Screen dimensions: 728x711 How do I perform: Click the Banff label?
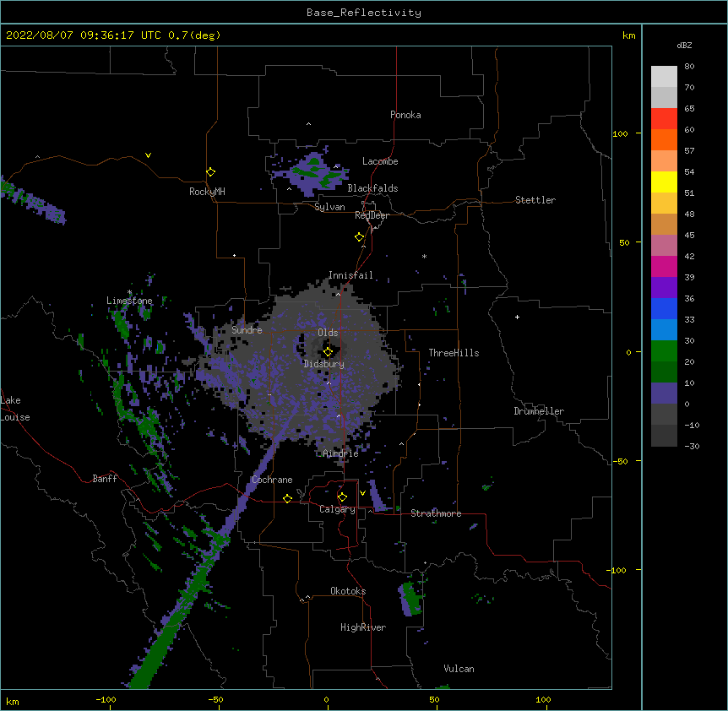pos(105,479)
